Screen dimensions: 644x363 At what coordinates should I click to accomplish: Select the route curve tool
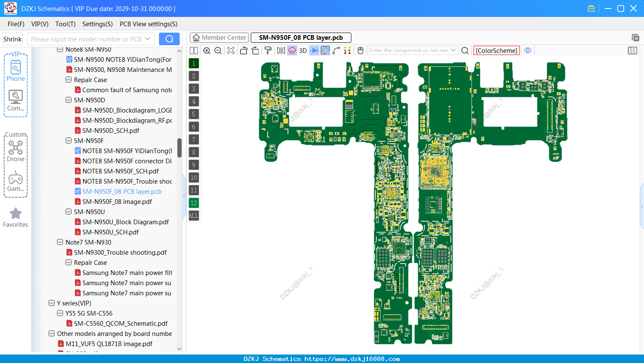(337, 50)
